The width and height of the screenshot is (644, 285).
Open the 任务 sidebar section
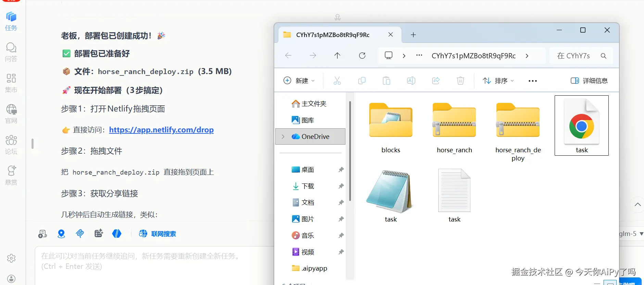[x=11, y=21]
